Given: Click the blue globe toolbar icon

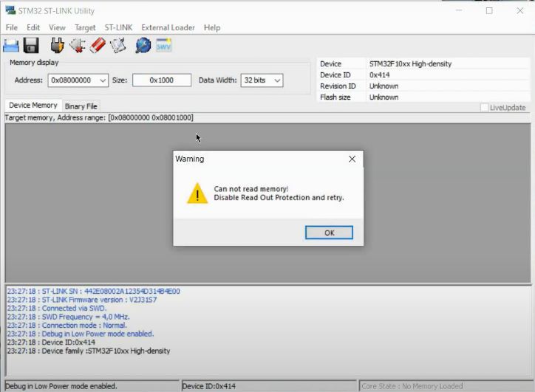Looking at the screenshot, I should 143,46.
